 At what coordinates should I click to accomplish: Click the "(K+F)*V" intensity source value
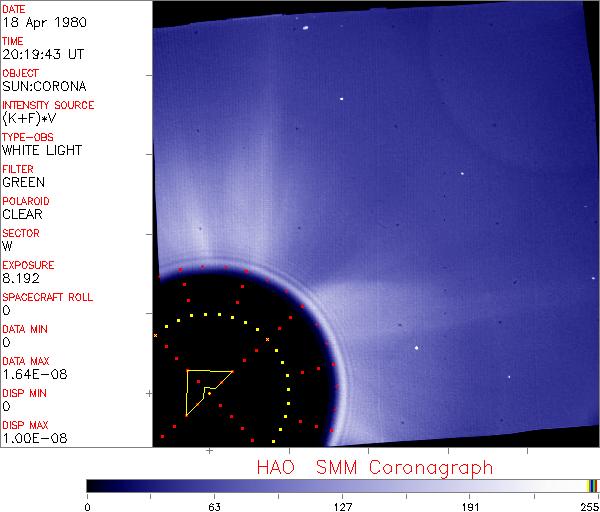pos(29,118)
